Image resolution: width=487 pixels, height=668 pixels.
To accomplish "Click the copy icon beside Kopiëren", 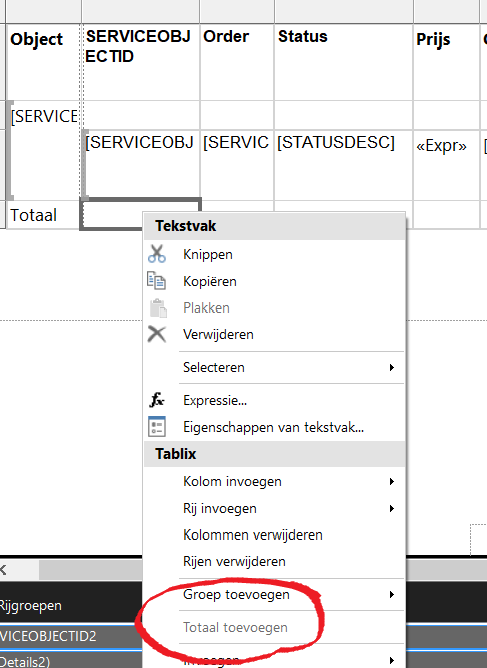I will click(x=157, y=281).
